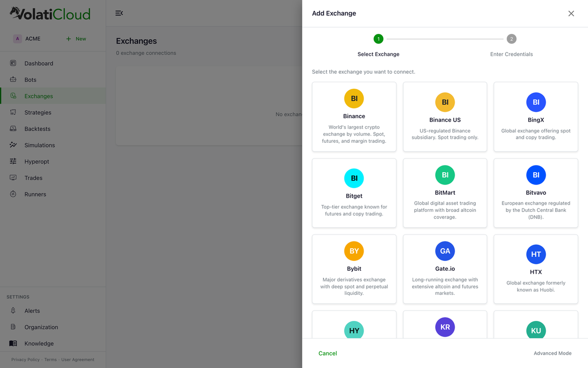Click the BitMart green avatar icon

[445, 175]
